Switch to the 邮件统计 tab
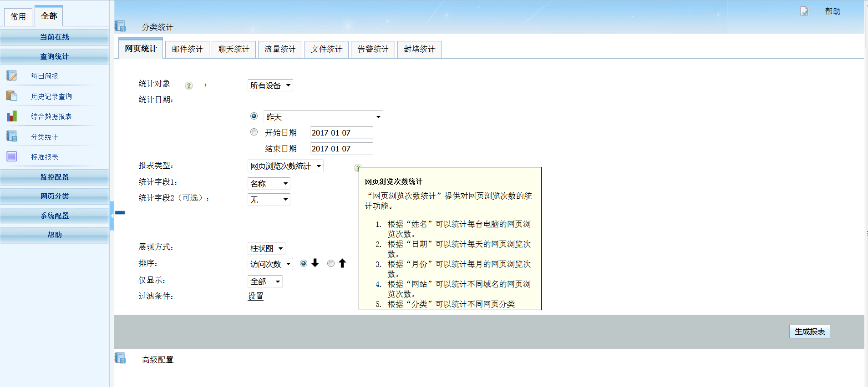This screenshot has width=868, height=387. [x=188, y=49]
